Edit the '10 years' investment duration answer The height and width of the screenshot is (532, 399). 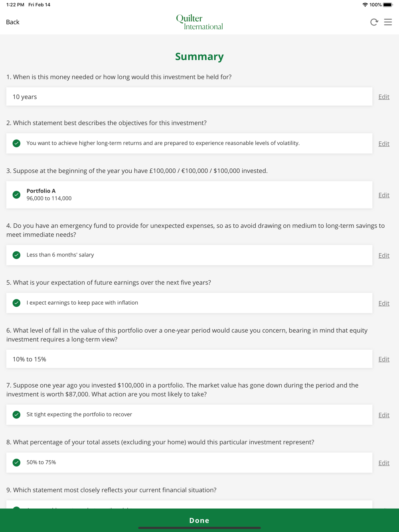[x=384, y=97]
